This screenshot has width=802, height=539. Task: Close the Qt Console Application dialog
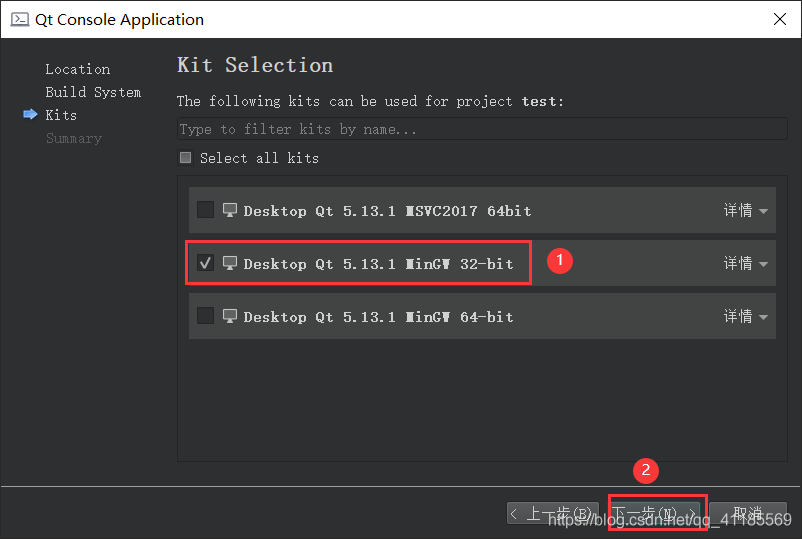tap(779, 19)
